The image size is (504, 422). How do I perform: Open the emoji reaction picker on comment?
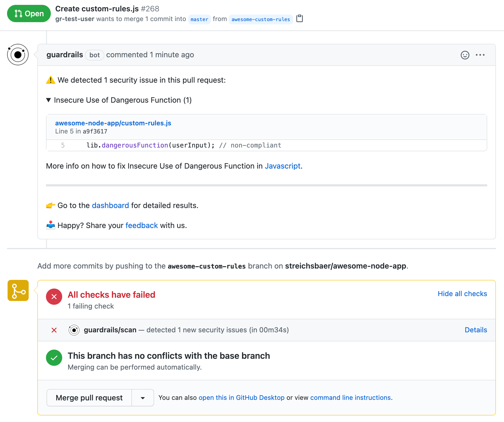[465, 55]
